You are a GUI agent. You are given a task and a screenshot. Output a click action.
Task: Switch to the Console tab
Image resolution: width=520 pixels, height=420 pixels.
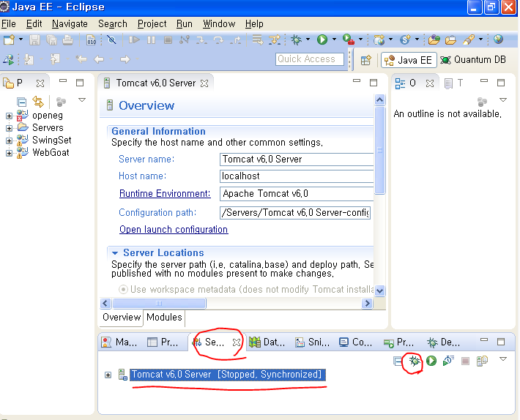point(356,342)
